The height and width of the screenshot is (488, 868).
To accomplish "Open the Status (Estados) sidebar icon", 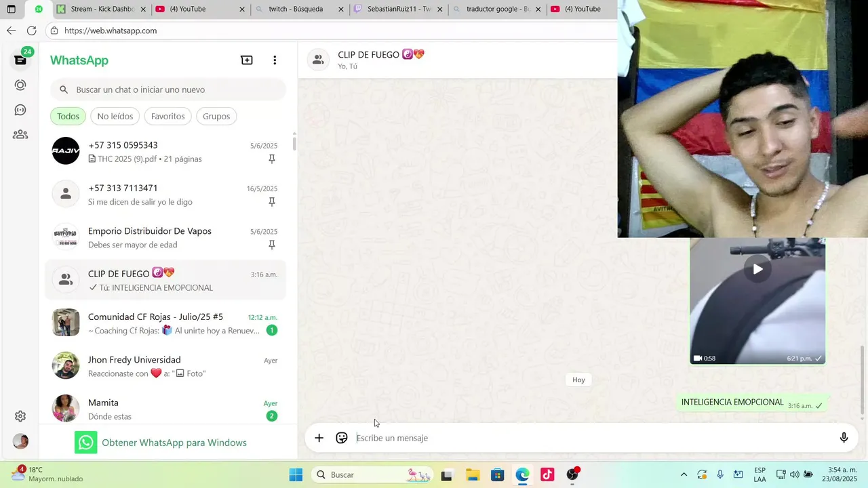I will point(20,85).
